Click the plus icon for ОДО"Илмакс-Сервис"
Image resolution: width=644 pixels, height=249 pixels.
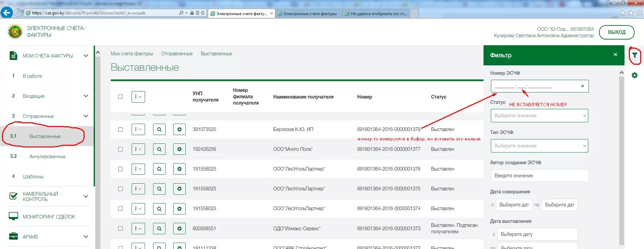coord(180,229)
